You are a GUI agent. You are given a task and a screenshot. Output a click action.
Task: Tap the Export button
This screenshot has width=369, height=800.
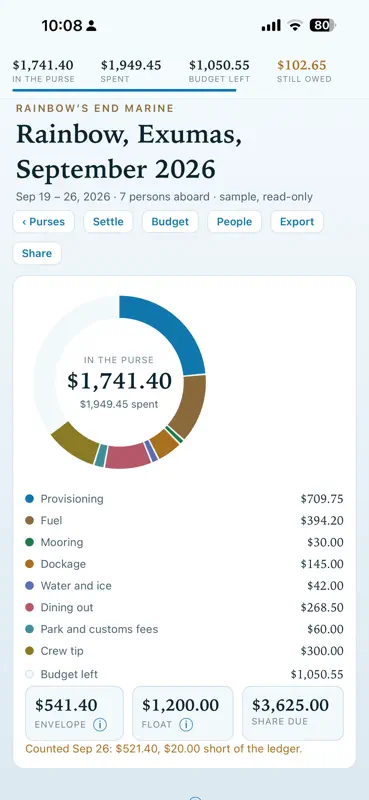tap(297, 221)
